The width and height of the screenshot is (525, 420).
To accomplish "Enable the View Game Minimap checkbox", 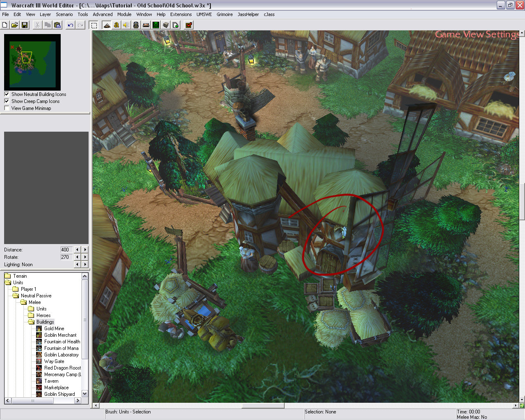I will point(7,108).
